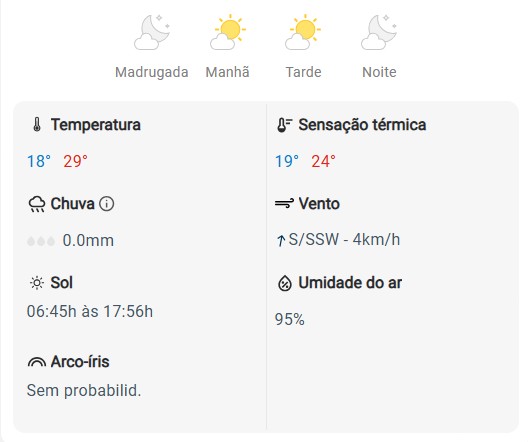Click the Madrugada moon and cloud icon

[152, 32]
